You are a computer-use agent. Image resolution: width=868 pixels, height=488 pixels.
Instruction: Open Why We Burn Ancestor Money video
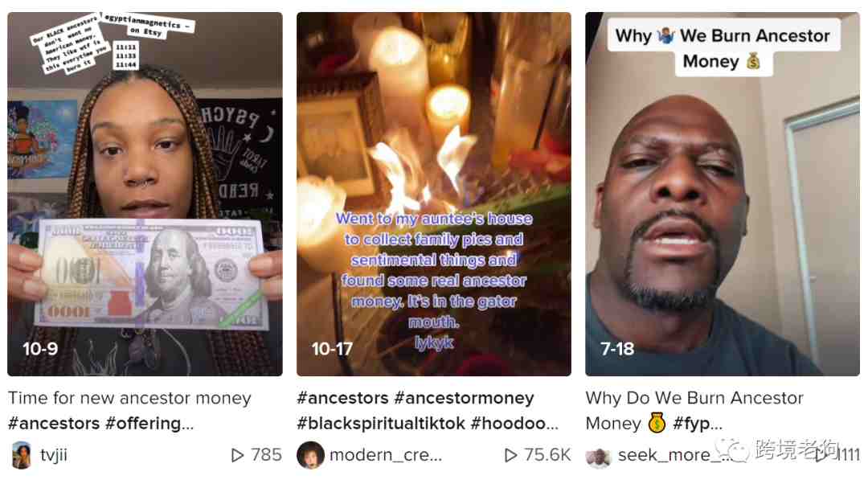[723, 194]
